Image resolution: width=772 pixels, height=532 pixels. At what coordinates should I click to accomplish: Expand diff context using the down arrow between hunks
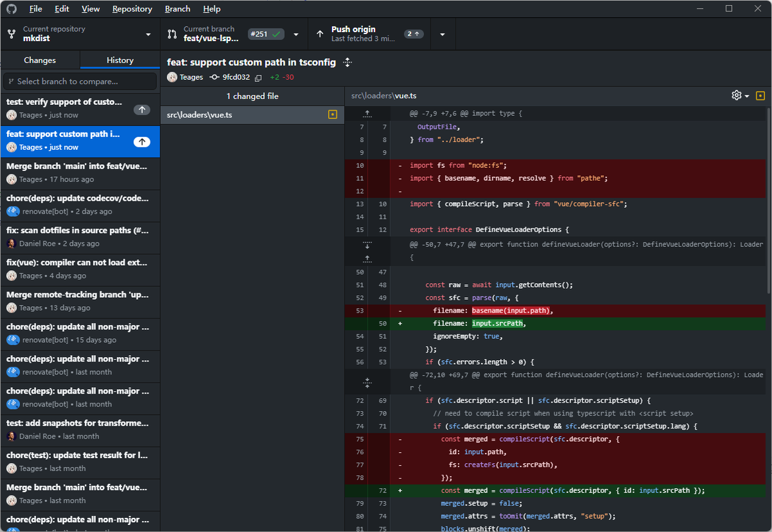click(367, 244)
